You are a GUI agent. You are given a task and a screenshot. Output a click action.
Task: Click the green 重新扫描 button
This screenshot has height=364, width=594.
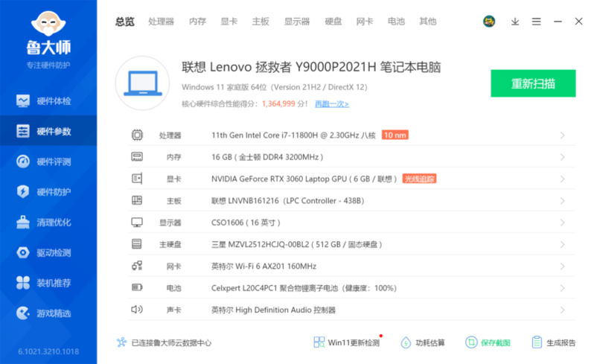[x=533, y=83]
